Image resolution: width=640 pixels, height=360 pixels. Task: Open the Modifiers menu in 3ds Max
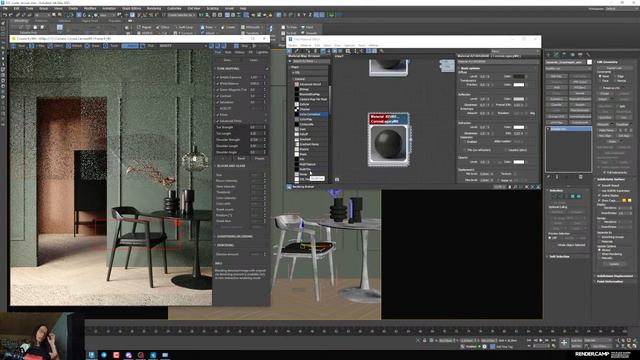(x=90, y=8)
